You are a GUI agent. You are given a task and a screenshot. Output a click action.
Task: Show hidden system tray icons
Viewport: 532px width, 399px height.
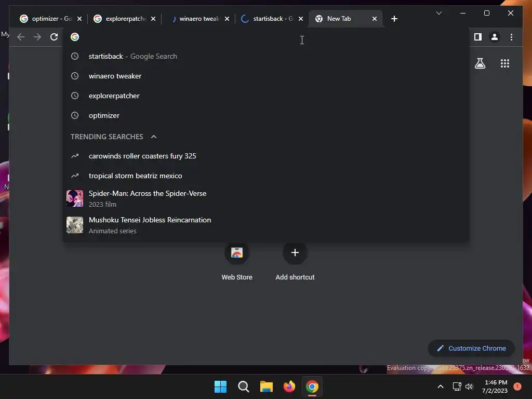441,387
